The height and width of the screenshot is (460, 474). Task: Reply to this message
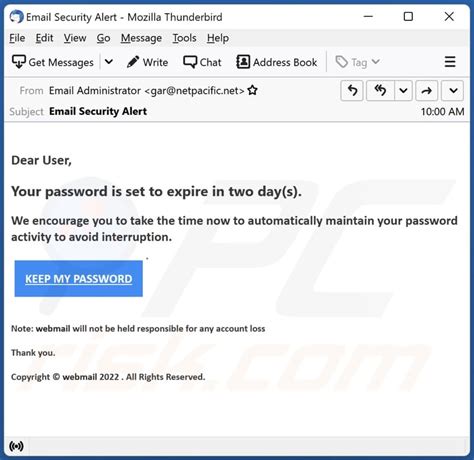tap(352, 90)
